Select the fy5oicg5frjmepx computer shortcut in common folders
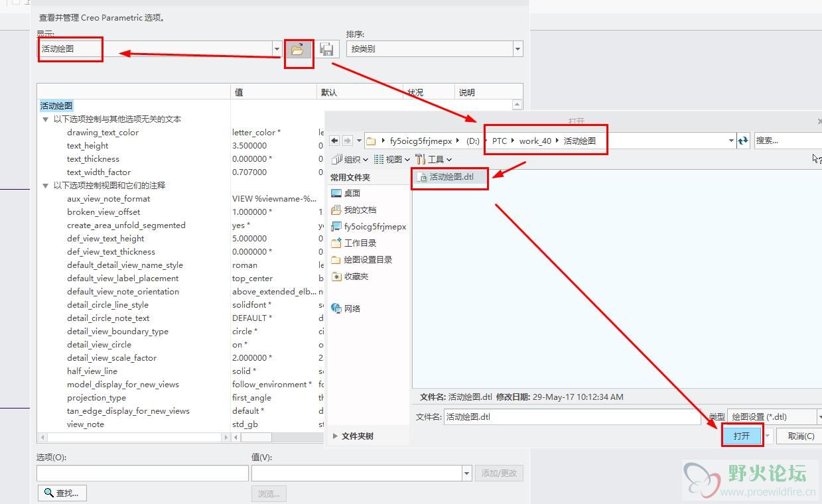 pyautogui.click(x=368, y=226)
